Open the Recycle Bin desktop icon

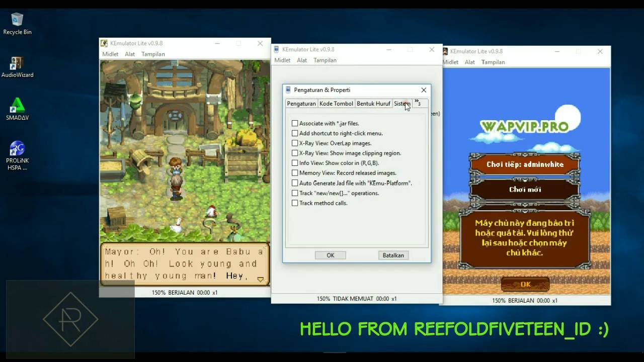(x=17, y=24)
